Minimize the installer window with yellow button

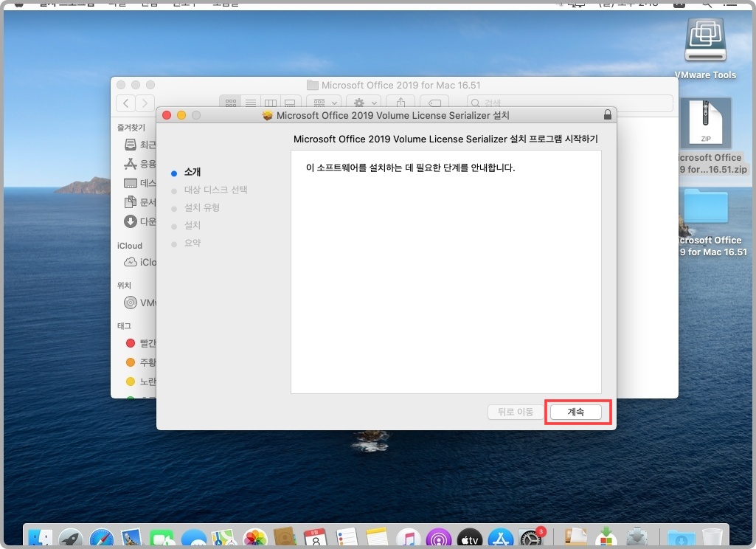point(181,115)
